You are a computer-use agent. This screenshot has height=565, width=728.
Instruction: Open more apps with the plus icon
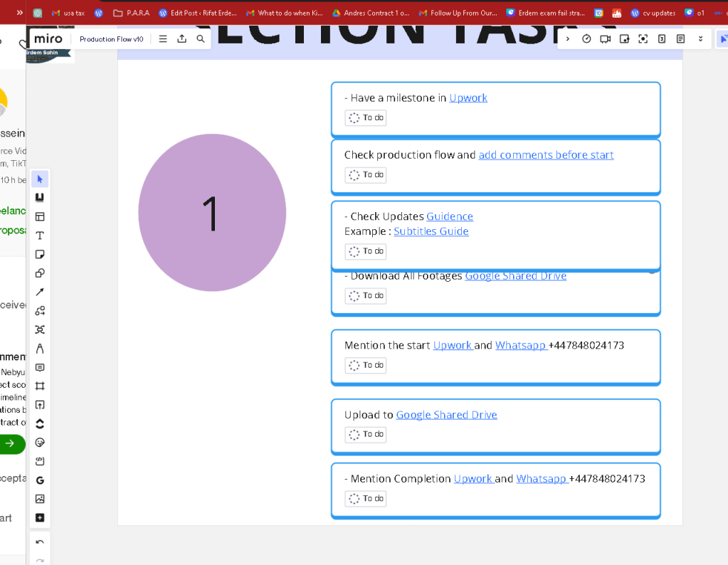click(x=40, y=517)
